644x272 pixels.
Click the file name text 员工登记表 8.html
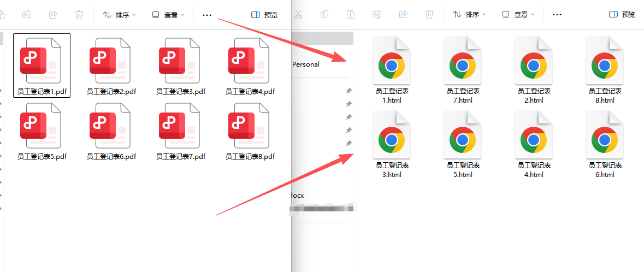tap(605, 96)
